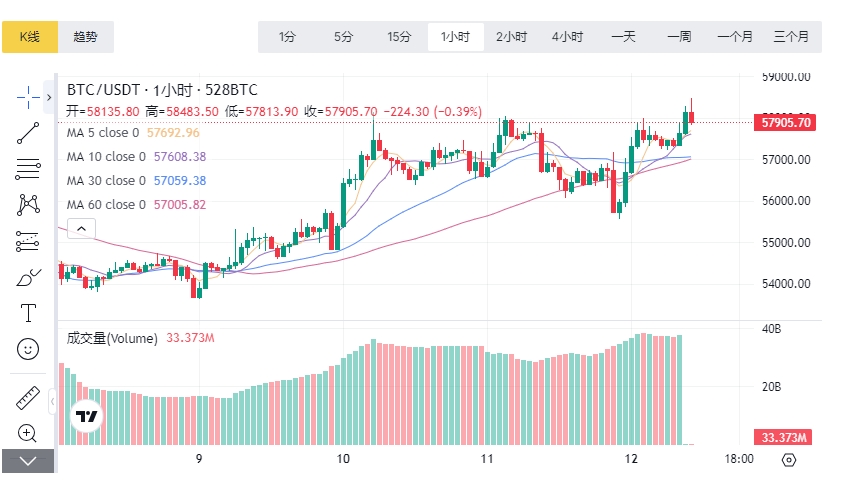Switch to the K线 chart view
This screenshot has height=487, width=841.
29,37
